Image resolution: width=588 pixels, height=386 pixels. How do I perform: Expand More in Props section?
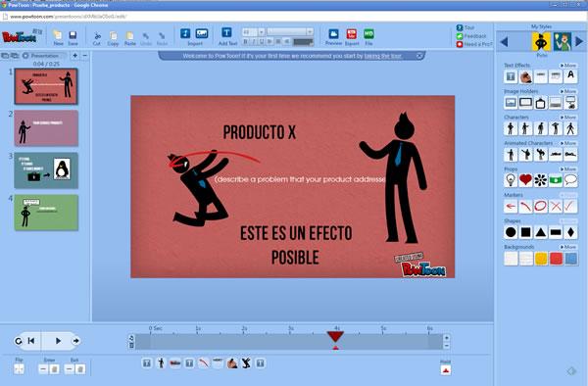click(x=568, y=169)
